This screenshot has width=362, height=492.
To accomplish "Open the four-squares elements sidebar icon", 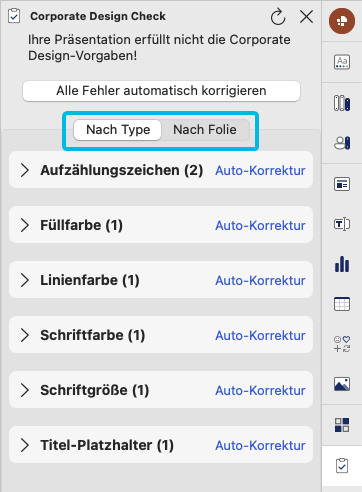I will point(342,425).
